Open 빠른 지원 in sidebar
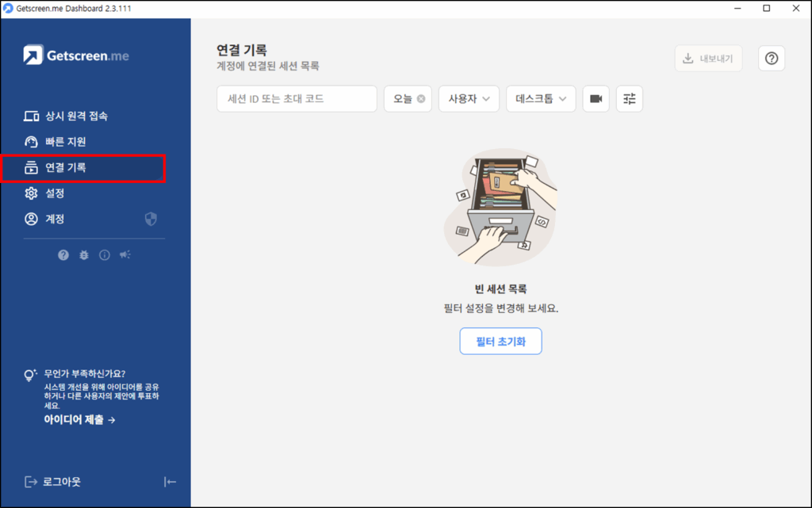Viewport: 812px width, 508px height. (x=56, y=142)
